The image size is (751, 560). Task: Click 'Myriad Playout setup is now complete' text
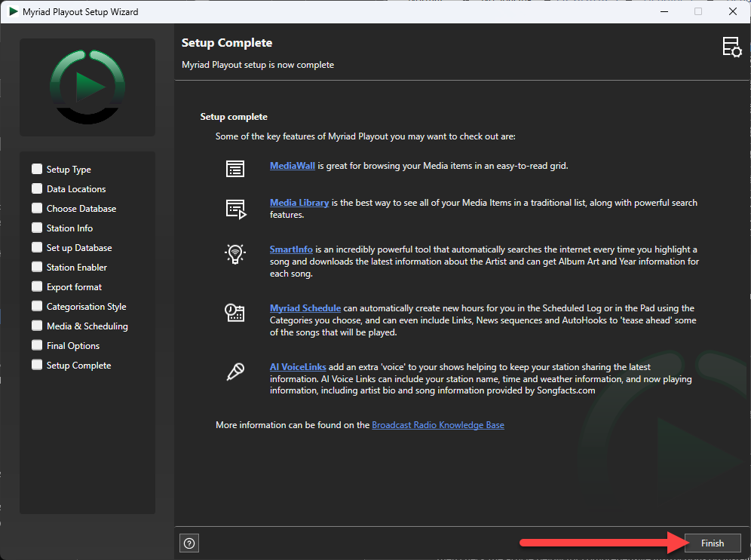point(258,65)
